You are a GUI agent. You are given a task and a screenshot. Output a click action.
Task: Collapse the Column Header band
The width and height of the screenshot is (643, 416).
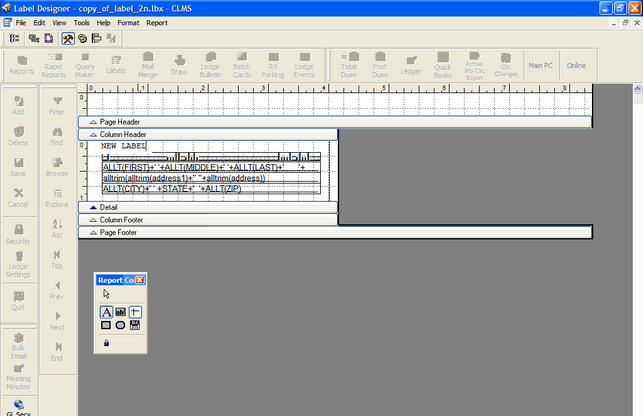coord(93,134)
